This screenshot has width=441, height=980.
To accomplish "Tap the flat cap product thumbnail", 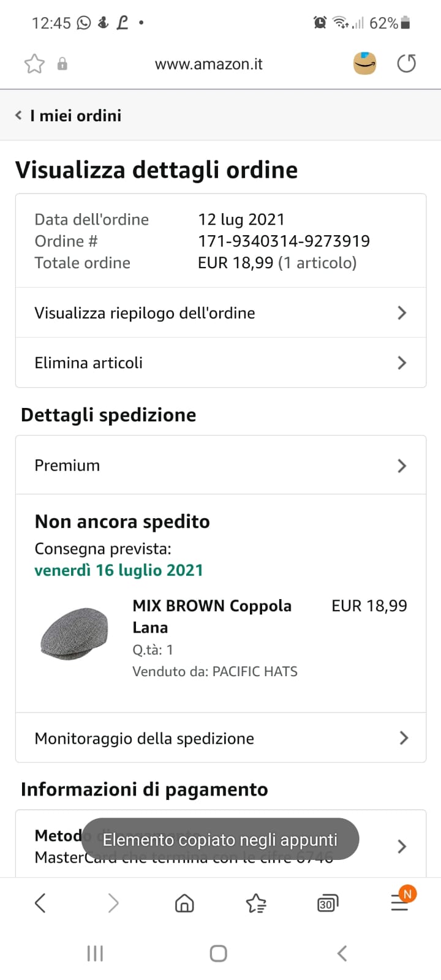I will 74,633.
